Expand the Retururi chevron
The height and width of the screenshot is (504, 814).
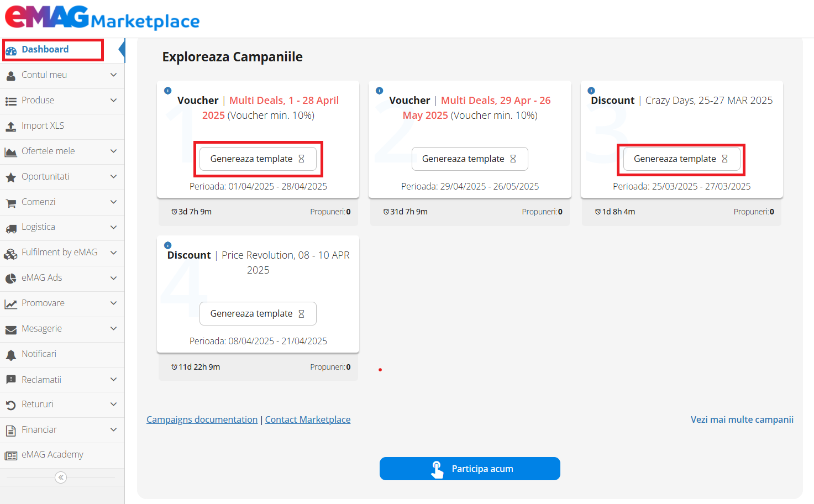click(x=113, y=404)
